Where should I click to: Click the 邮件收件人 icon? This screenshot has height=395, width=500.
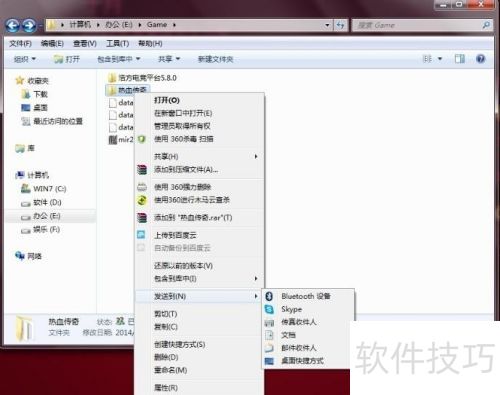[269, 348]
